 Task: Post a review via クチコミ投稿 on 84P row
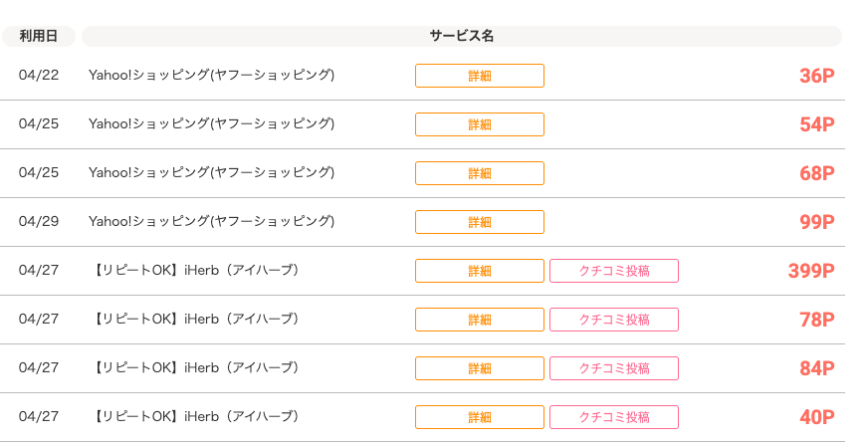(613, 368)
